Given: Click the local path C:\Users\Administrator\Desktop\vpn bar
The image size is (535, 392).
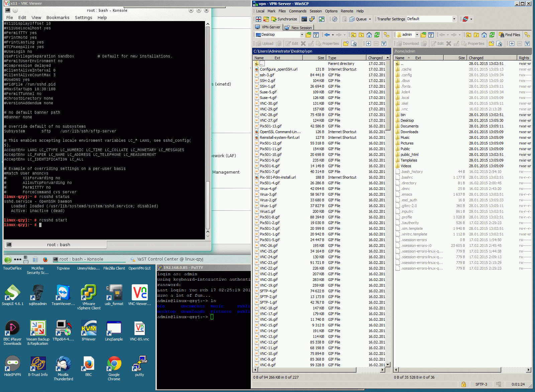Looking at the screenshot, I should coord(322,51).
